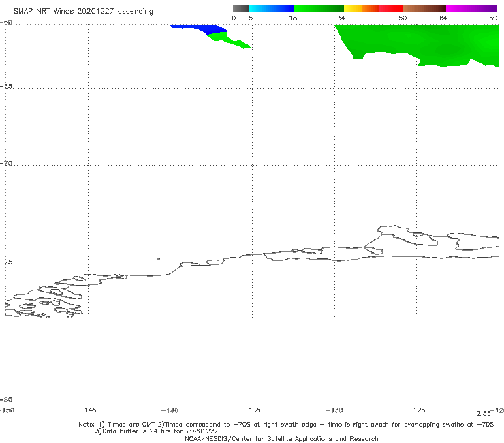Click the 'Data buffer is 24 hrs' note
The image size is (504, 443).
157,431
